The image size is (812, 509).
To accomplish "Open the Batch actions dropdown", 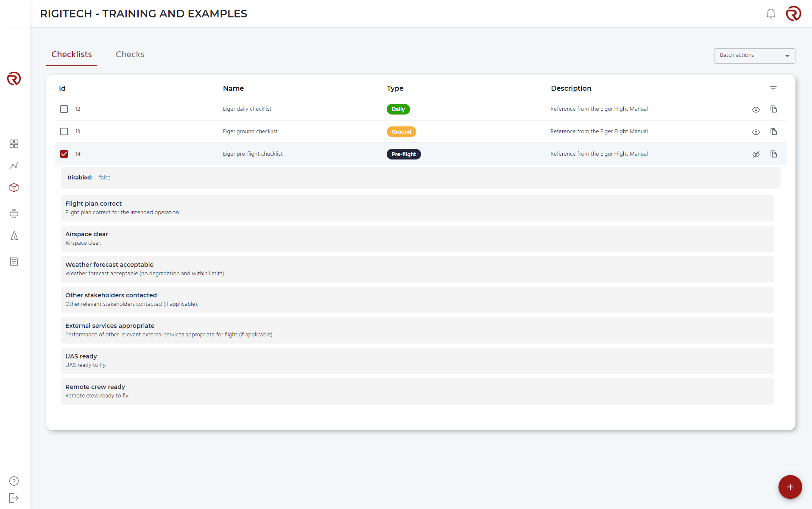I will point(754,56).
